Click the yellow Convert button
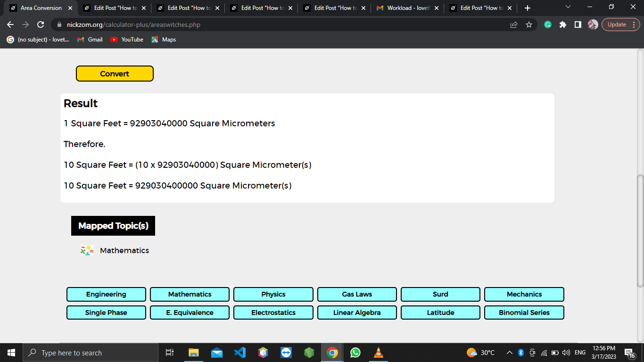The height and width of the screenshot is (362, 644). point(115,74)
